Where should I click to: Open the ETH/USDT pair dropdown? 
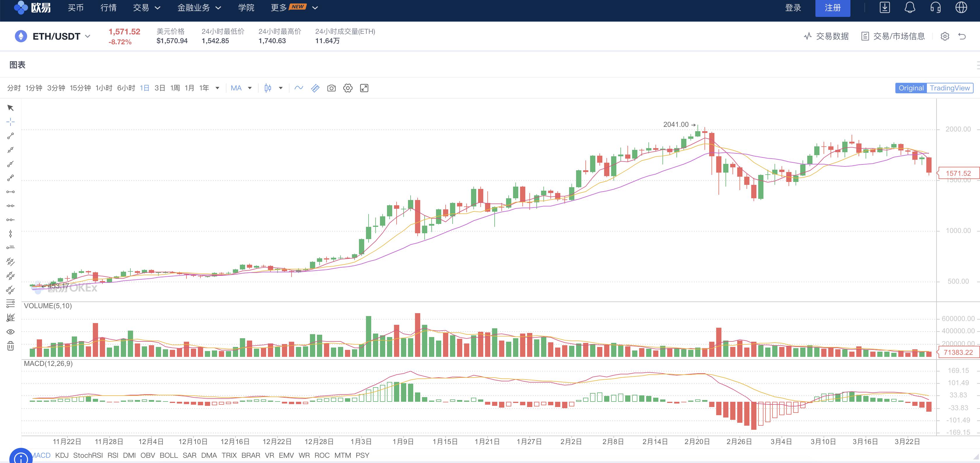(61, 36)
